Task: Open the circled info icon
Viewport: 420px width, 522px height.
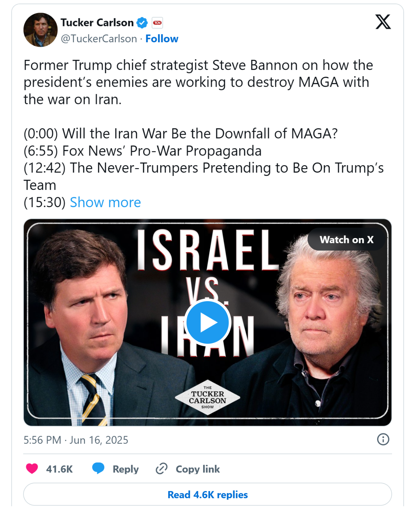Action: [x=383, y=439]
